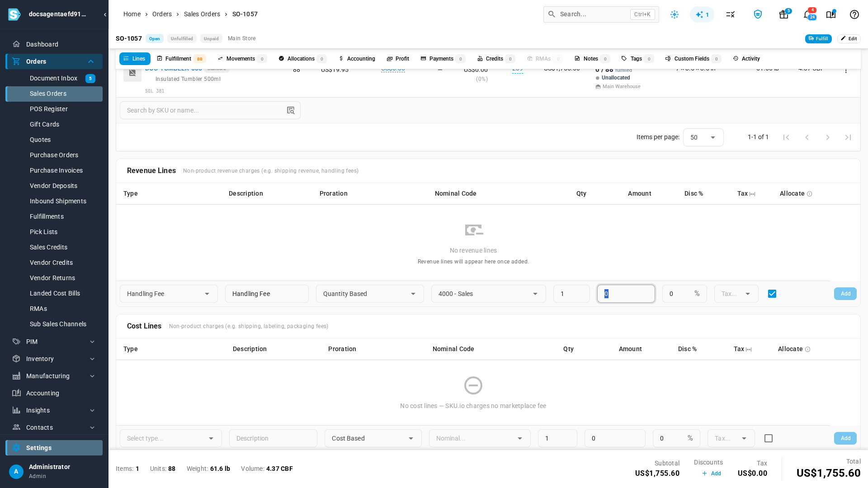Click the info icon beside Cost Lines Allocate
This screenshot has width=868, height=488.
807,349
